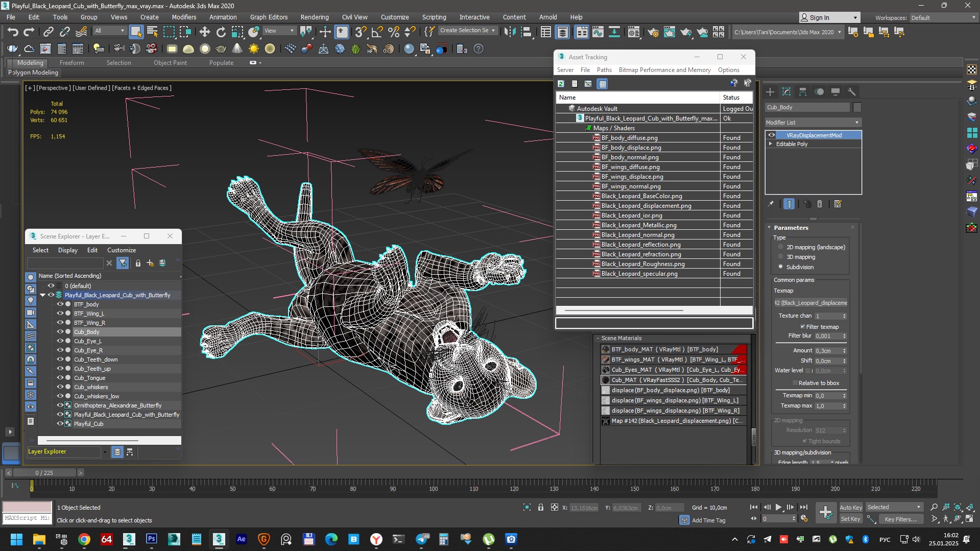Open the Modifier List dropdown
The width and height of the screenshot is (980, 551).
point(813,123)
